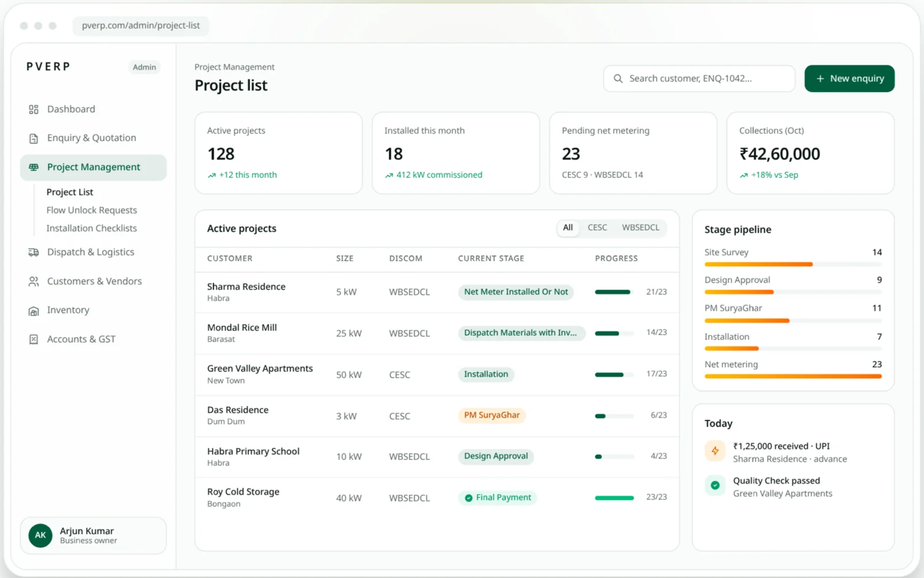Open Arjun Kumar profile card
The image size is (924, 578).
tap(94, 536)
